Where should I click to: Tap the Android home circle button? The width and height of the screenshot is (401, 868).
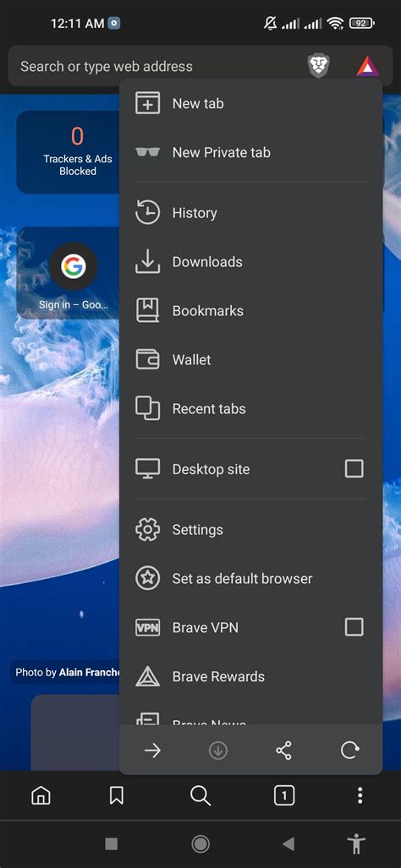(x=200, y=843)
